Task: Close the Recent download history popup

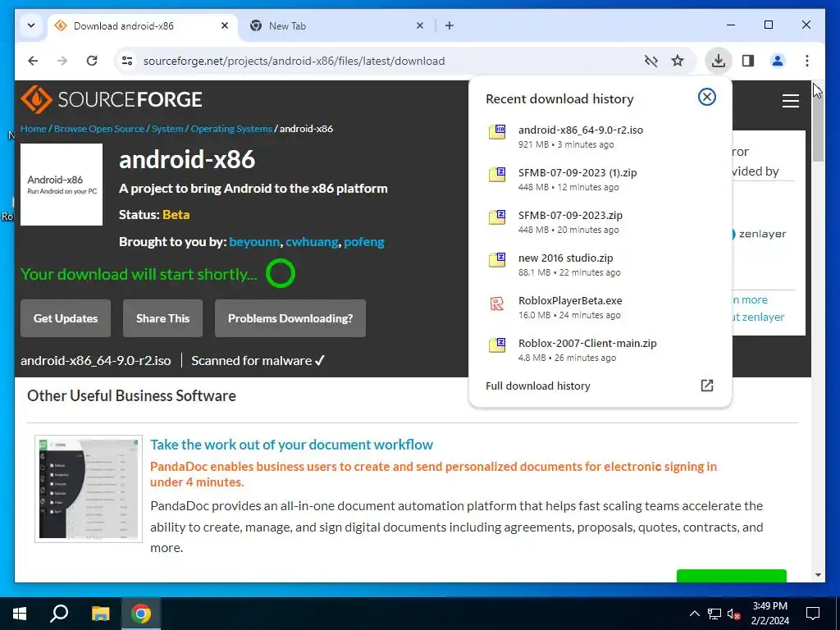Action: [706, 97]
